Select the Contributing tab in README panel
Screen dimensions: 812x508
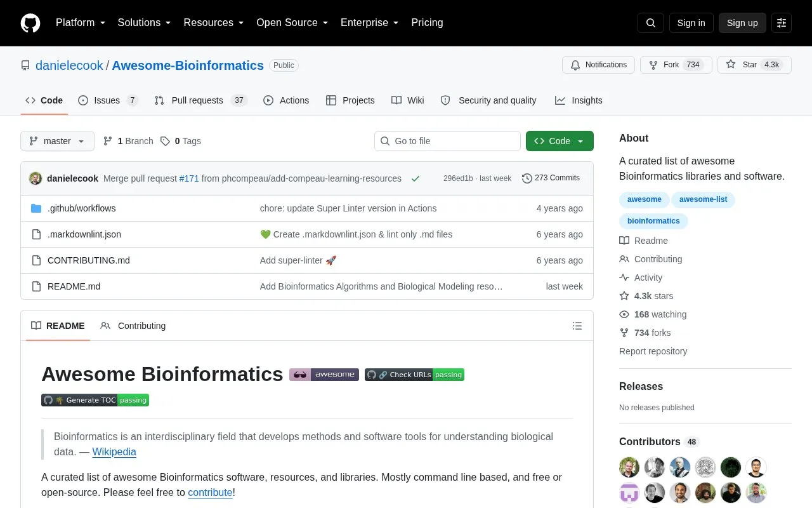point(133,326)
